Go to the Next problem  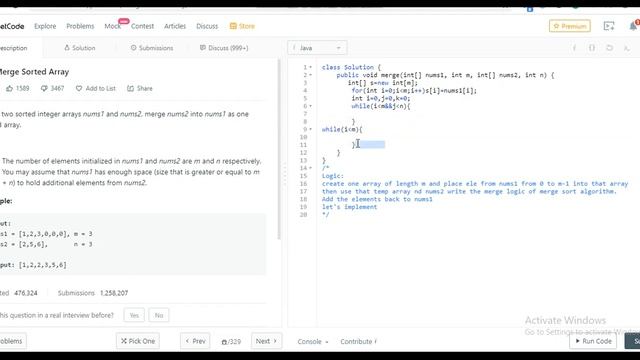click(266, 341)
